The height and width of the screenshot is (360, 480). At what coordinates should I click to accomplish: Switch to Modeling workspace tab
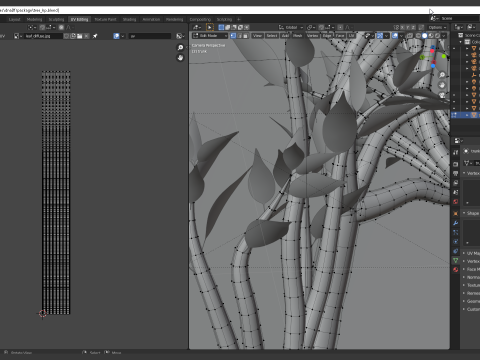point(34,19)
